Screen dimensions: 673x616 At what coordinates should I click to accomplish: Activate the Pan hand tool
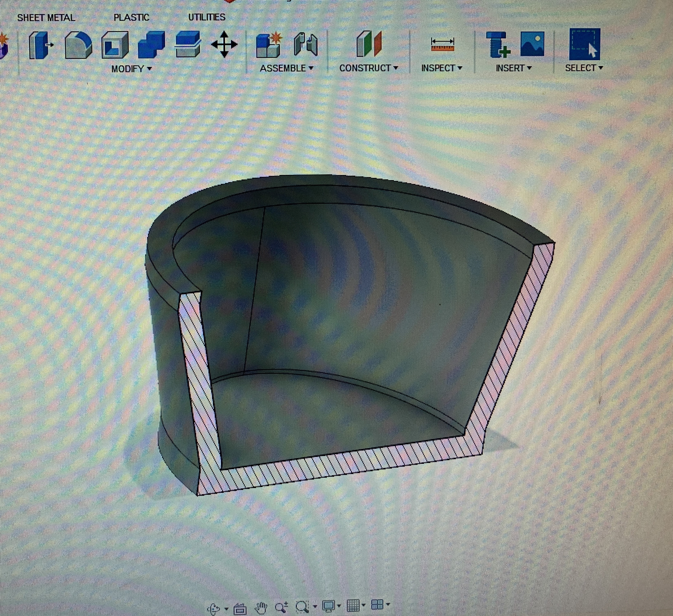[261, 608]
